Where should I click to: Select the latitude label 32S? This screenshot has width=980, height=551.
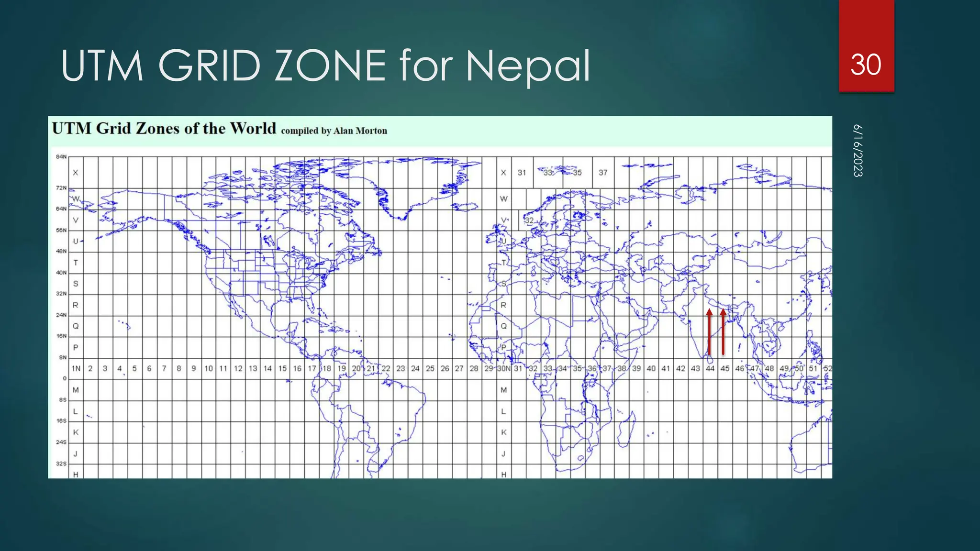pyautogui.click(x=61, y=464)
